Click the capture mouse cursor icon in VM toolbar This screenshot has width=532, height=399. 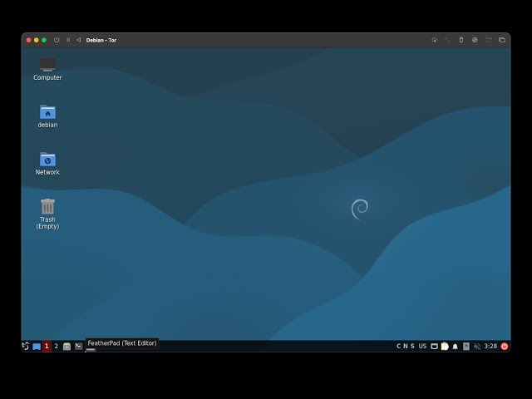click(x=434, y=40)
